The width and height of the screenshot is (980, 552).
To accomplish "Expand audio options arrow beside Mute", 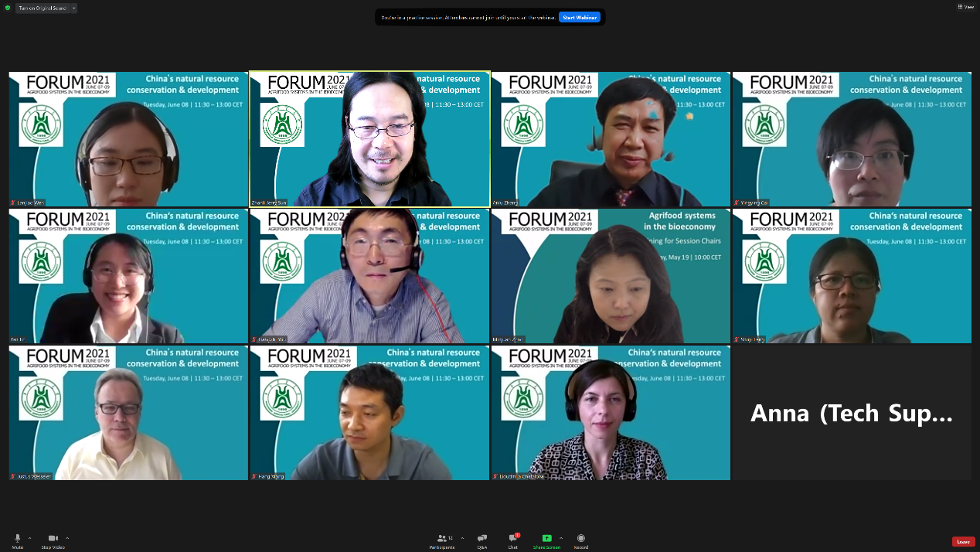I will pyautogui.click(x=30, y=538).
